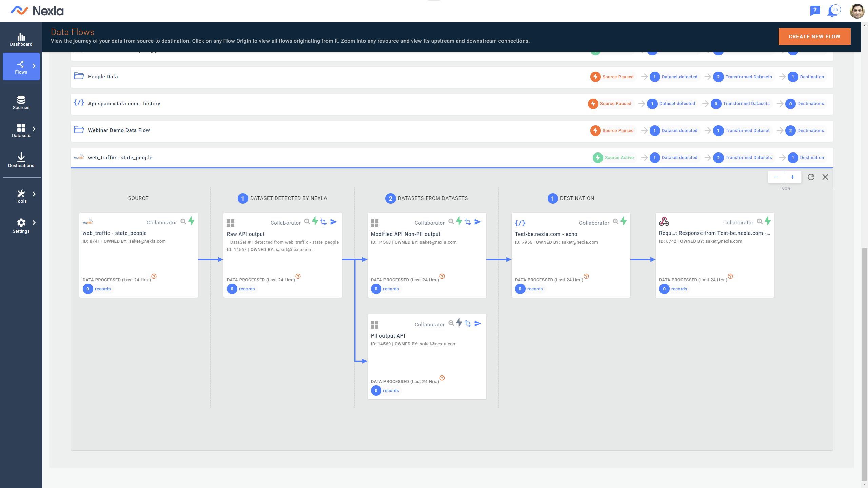Send PII output API using the paper-plane icon

478,323
